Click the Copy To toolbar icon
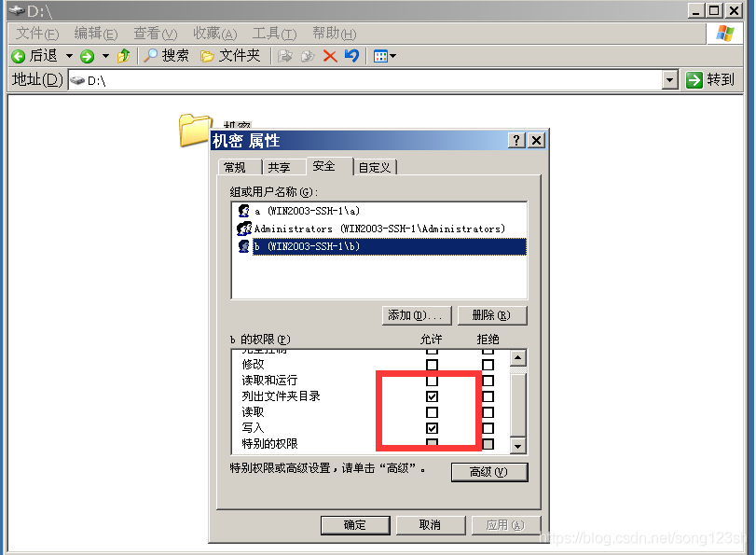This screenshot has height=555, width=756. click(x=308, y=57)
